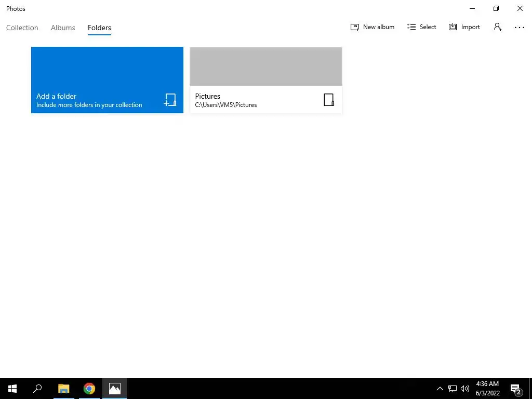Open the volume control tray icon
The width and height of the screenshot is (532, 399).
pos(465,389)
